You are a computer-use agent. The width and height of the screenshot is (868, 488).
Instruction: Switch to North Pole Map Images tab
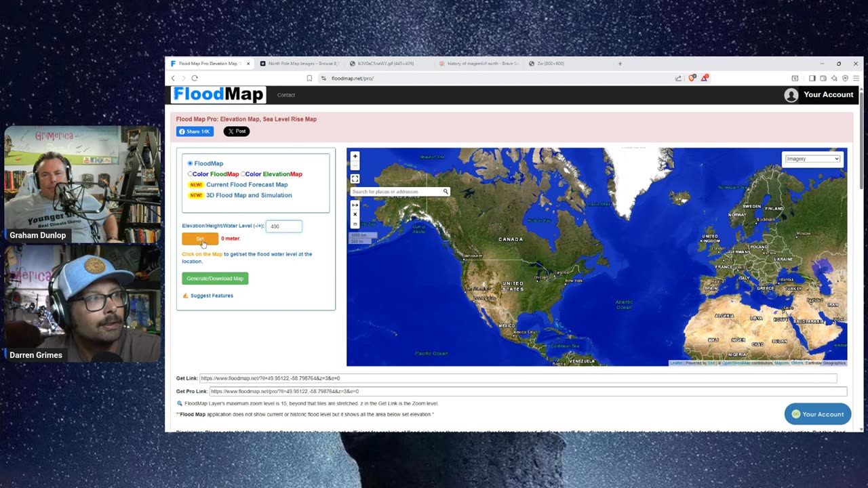(x=299, y=64)
